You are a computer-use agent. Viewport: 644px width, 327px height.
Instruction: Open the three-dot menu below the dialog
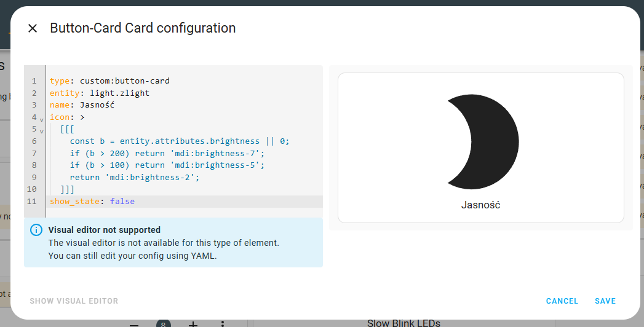223,324
